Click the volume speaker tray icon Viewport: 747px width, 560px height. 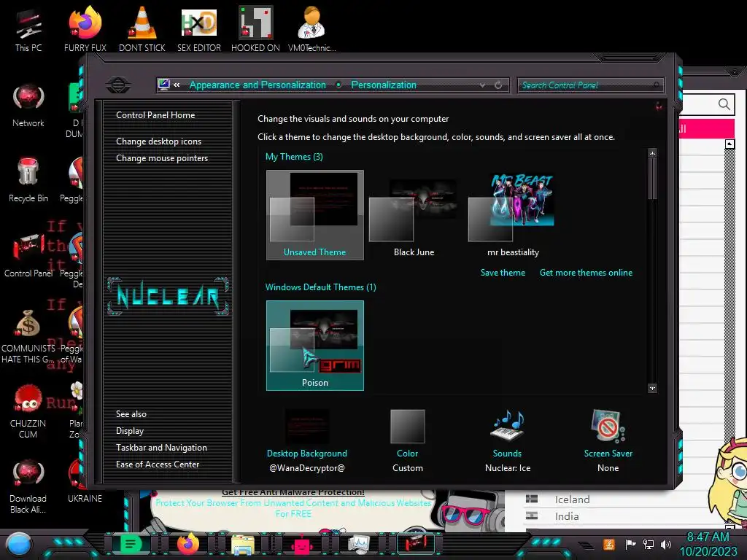666,544
